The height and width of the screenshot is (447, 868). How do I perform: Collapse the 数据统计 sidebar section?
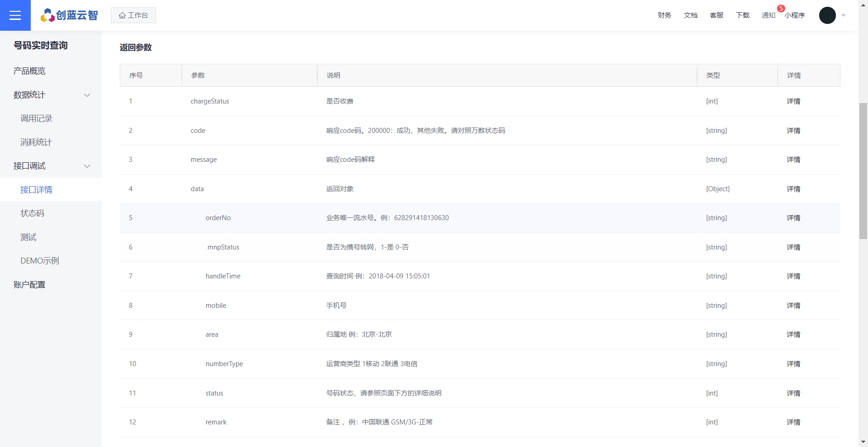click(87, 95)
